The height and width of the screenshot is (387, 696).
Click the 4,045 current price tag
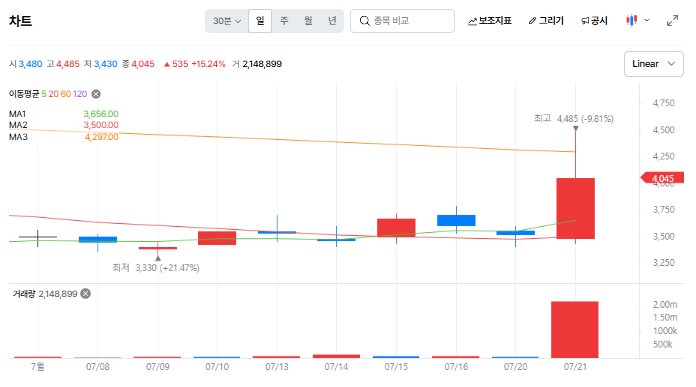[x=662, y=178]
